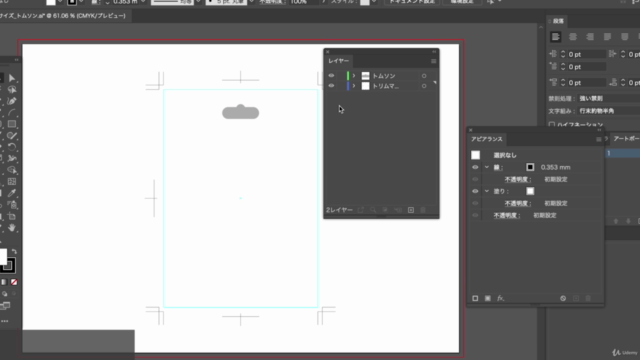Select the Rotate tool
The height and width of the screenshot is (360, 640).
coord(12,147)
